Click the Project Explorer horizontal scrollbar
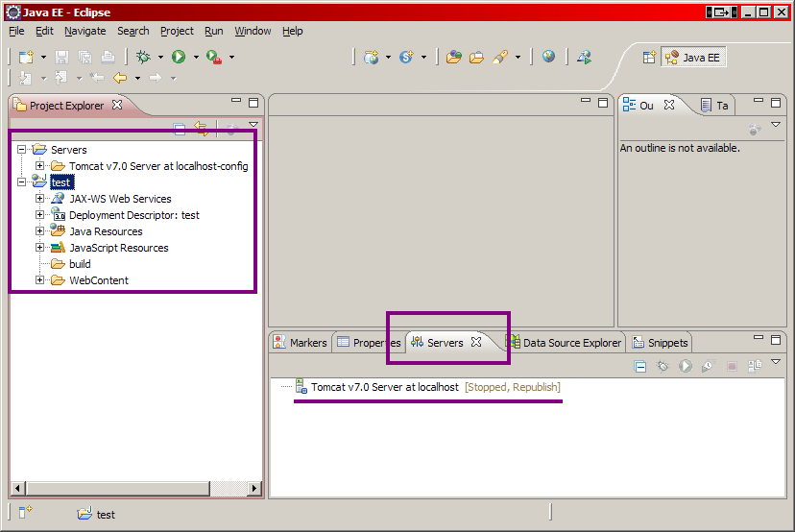The height and width of the screenshot is (532, 795). click(134, 489)
